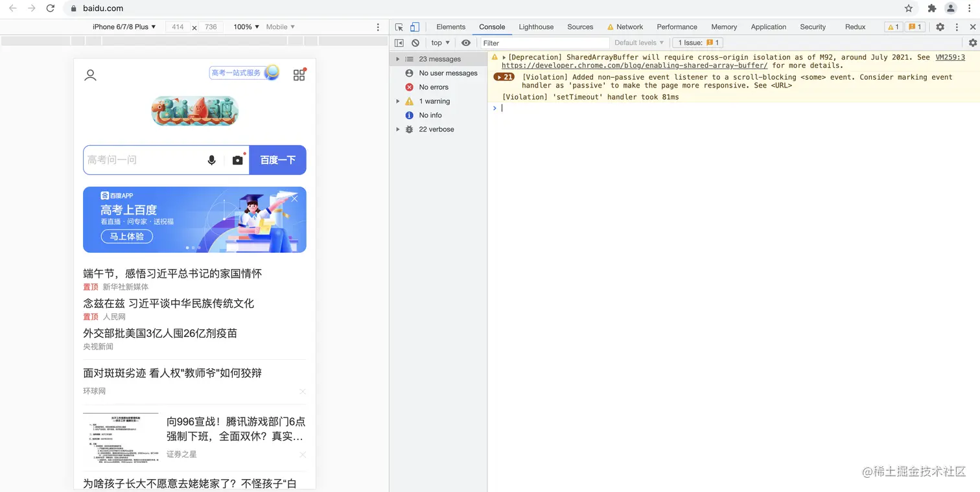Select the inspect element picker icon
Image resolution: width=980 pixels, height=492 pixels.
coord(399,27)
